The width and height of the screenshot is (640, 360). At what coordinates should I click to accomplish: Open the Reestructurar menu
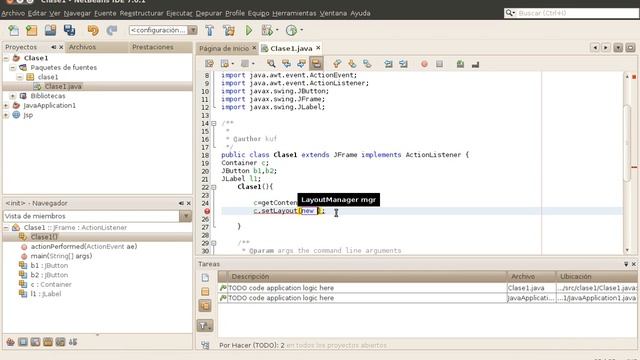point(141,13)
